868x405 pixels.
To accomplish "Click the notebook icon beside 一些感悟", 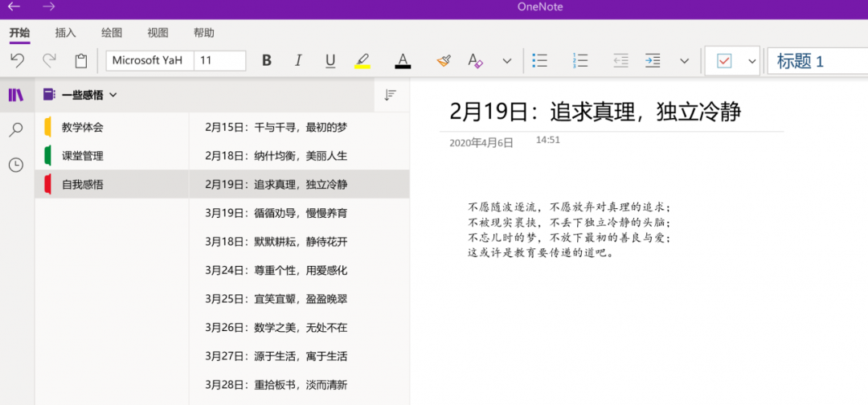I will (x=49, y=95).
